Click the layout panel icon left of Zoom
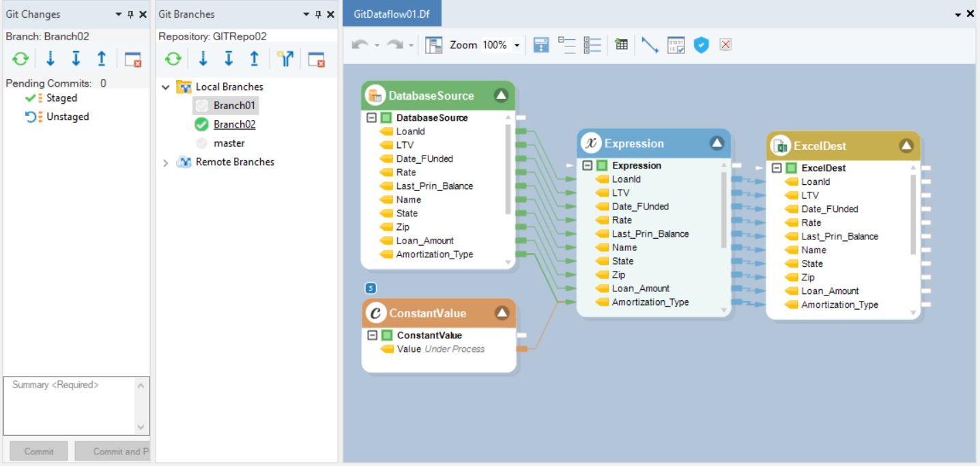Image resolution: width=980 pixels, height=466 pixels. click(433, 45)
